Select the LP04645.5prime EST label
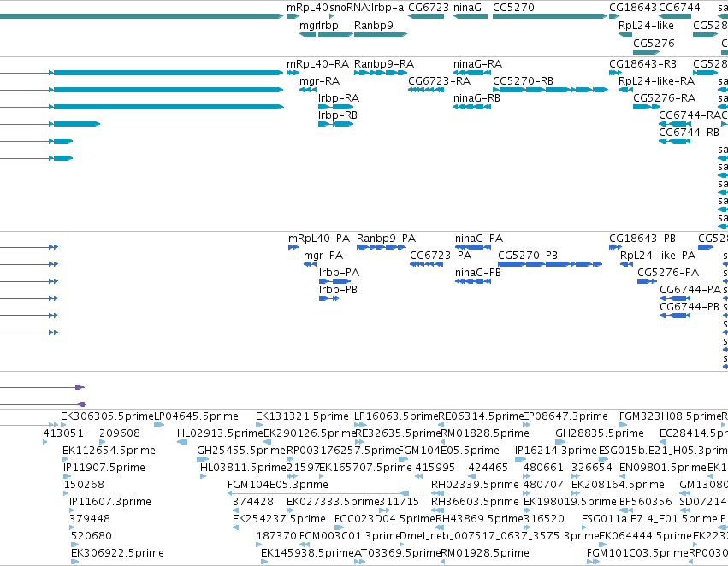 (196, 416)
